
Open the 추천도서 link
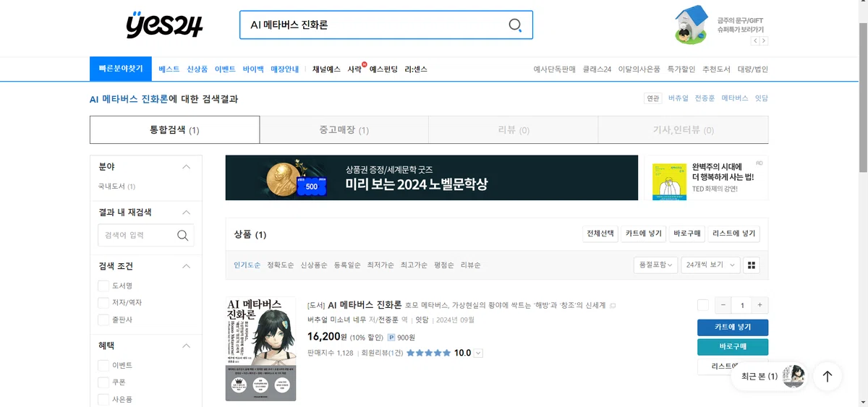click(717, 69)
